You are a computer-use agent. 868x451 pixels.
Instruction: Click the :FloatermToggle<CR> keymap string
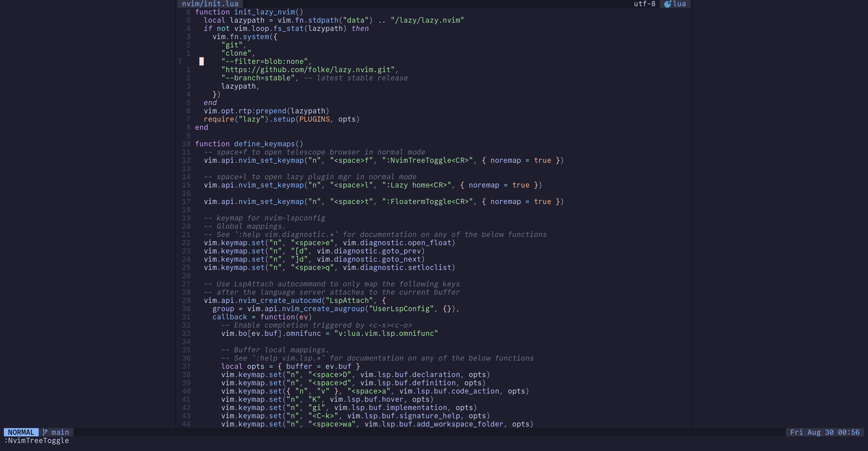(427, 202)
